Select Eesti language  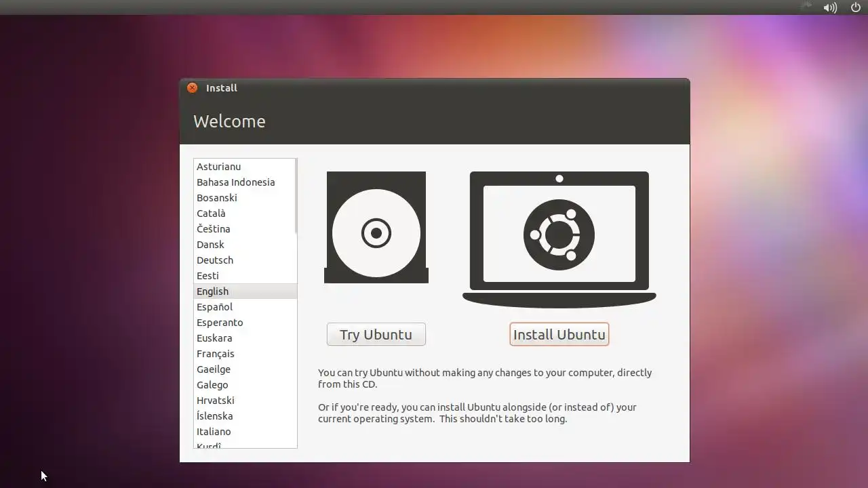pyautogui.click(x=244, y=276)
